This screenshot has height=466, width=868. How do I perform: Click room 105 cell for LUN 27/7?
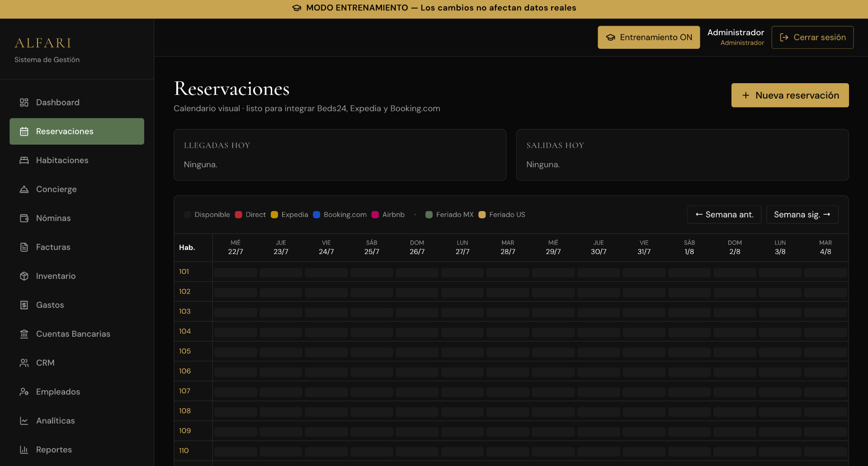(462, 352)
